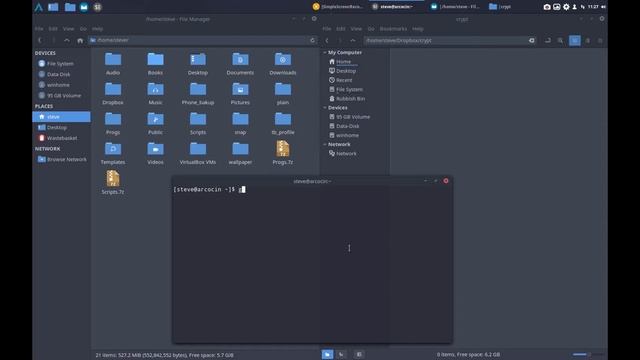Open the Help menu in crypt window
Image resolution: width=640 pixels, height=360 pixels.
pyautogui.click(x=418, y=29)
